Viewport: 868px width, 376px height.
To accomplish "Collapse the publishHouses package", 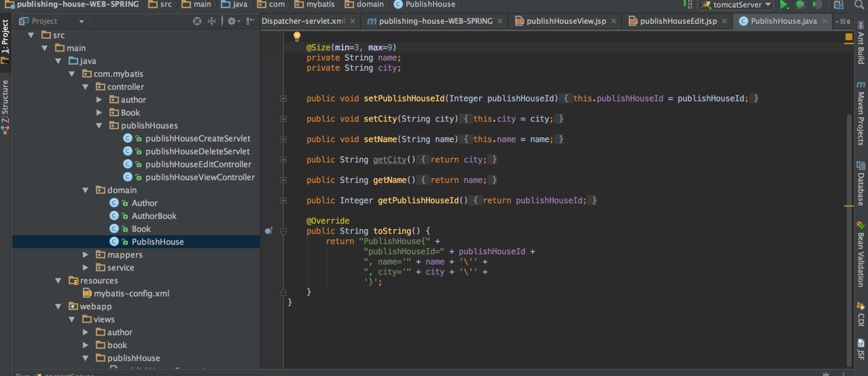I will coord(99,126).
